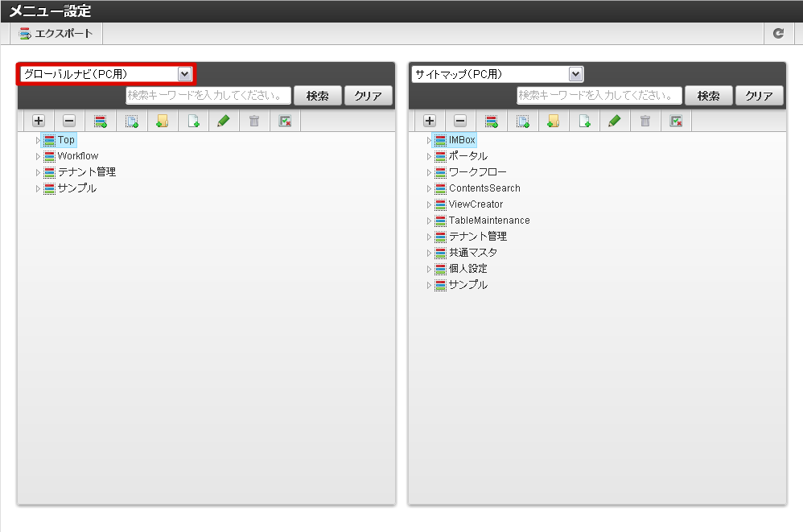Image resolution: width=803 pixels, height=532 pixels.
Task: Click add new page item icon in left panel
Action: click(193, 121)
